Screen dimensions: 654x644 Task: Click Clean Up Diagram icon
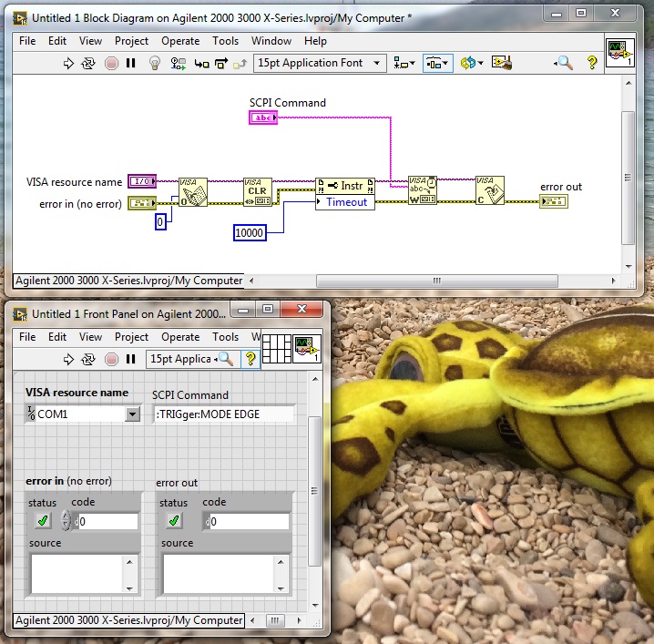[502, 64]
